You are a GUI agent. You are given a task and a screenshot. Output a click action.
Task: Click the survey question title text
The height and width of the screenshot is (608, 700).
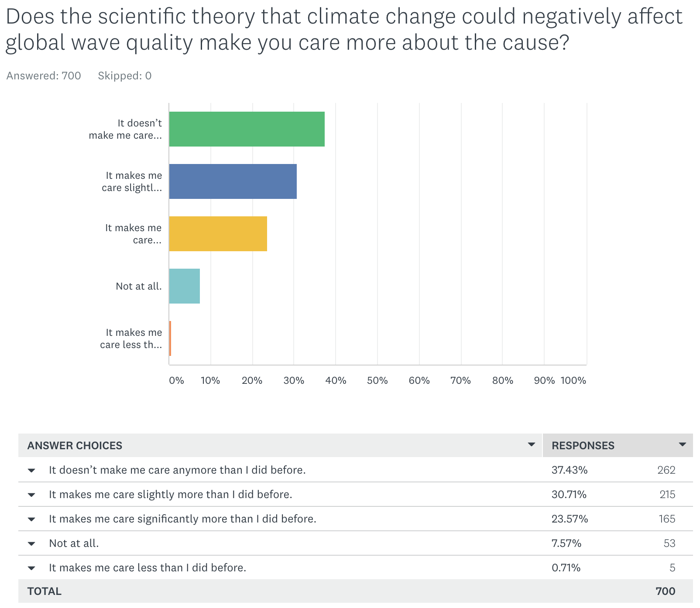coord(344,30)
